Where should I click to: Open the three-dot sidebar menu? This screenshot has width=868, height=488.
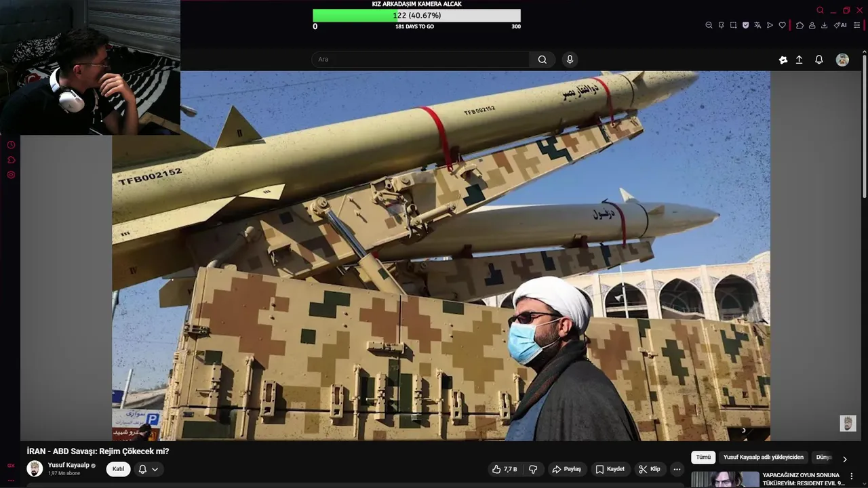point(11,480)
